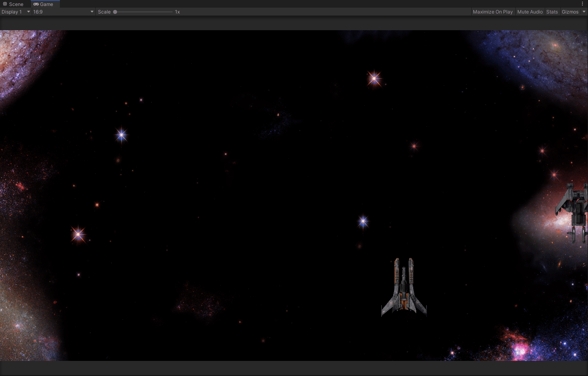Toggle Gizmos in Game view

pos(570,12)
